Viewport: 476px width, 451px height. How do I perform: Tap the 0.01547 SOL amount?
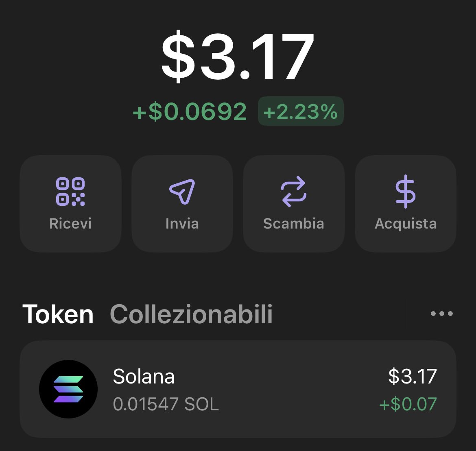pyautogui.click(x=166, y=404)
